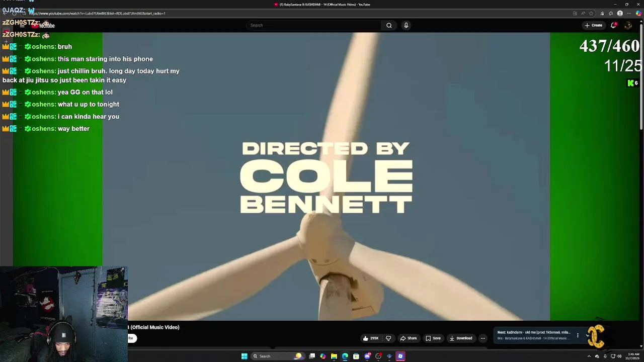Image resolution: width=644 pixels, height=362 pixels.
Task: Dislike the video
Action: tap(388, 338)
